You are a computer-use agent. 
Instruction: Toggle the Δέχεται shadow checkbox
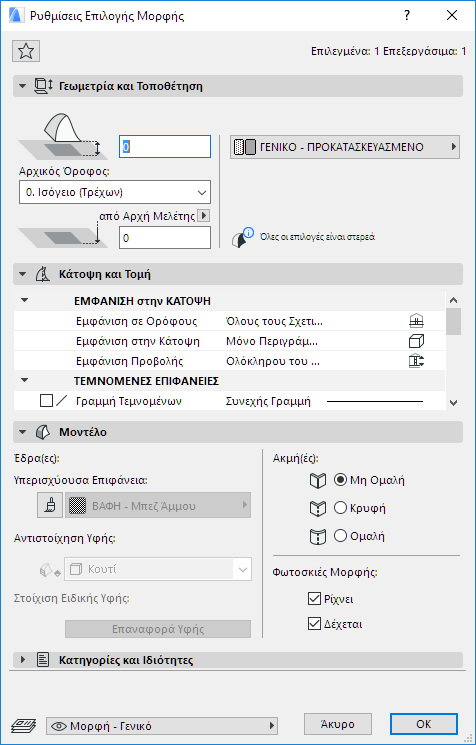314,624
